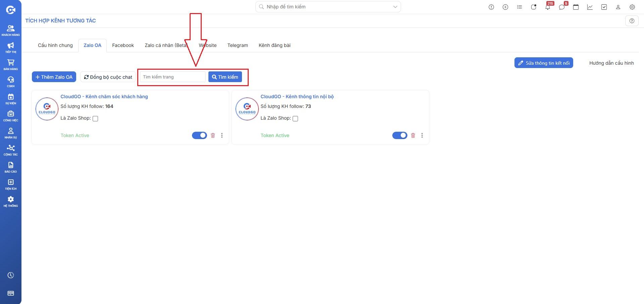The height and width of the screenshot is (304, 644).
Task: Delete CloudGO Kênh thông tin nội bộ
Action: pos(413,135)
